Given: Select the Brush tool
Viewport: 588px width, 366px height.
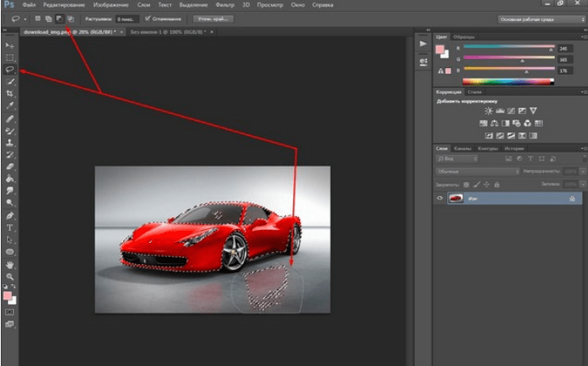Looking at the screenshot, I should click(x=10, y=131).
